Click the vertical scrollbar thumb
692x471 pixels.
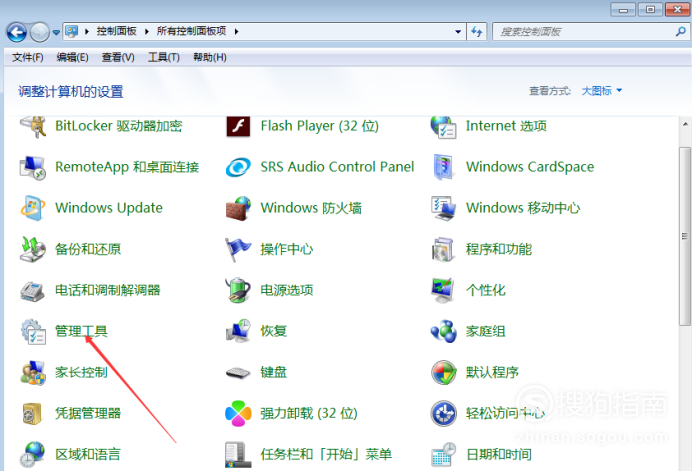pyautogui.click(x=684, y=236)
